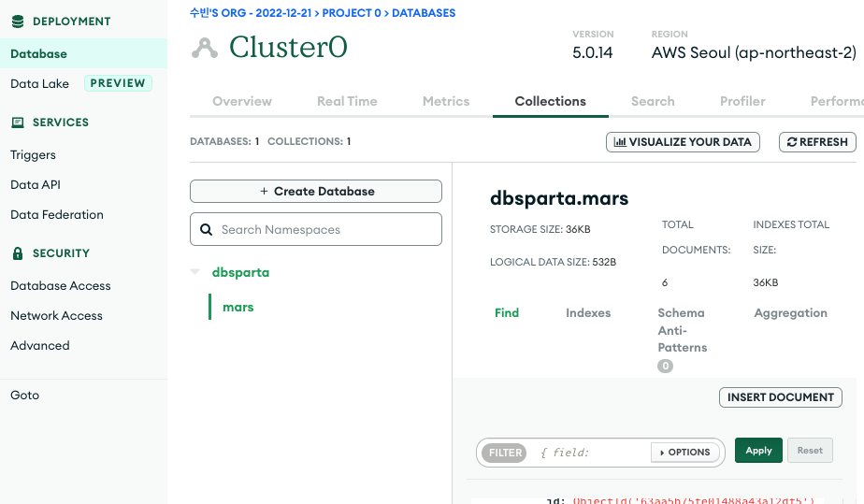Open Data API in the sidebar

point(36,184)
